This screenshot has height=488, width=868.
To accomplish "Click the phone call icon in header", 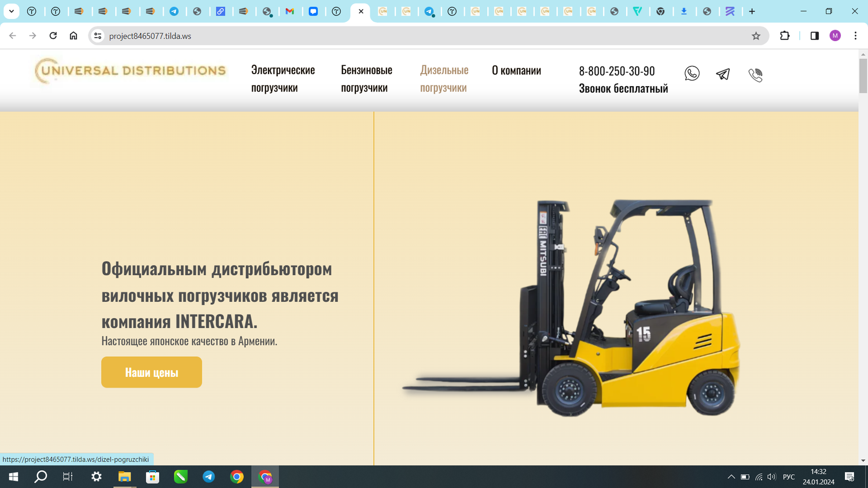I will click(x=755, y=75).
